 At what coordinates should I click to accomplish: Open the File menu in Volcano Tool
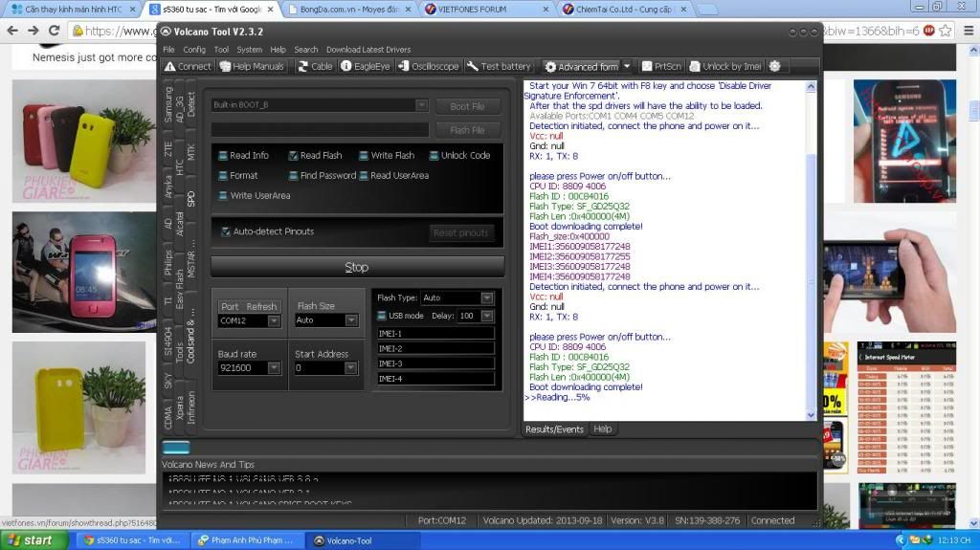168,50
